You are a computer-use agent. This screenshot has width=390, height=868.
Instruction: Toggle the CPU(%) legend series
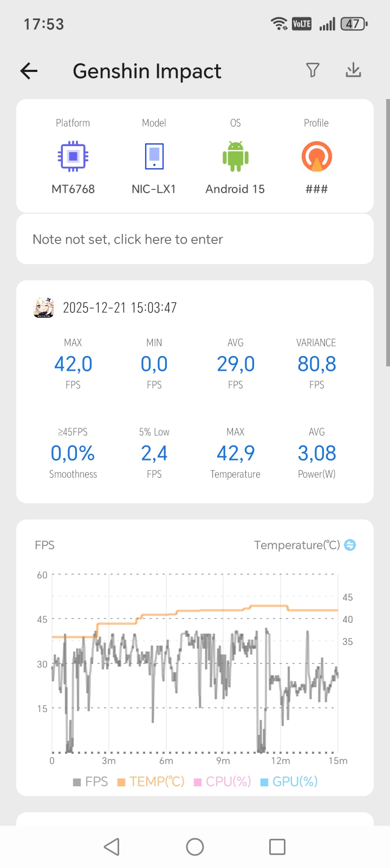tap(222, 781)
